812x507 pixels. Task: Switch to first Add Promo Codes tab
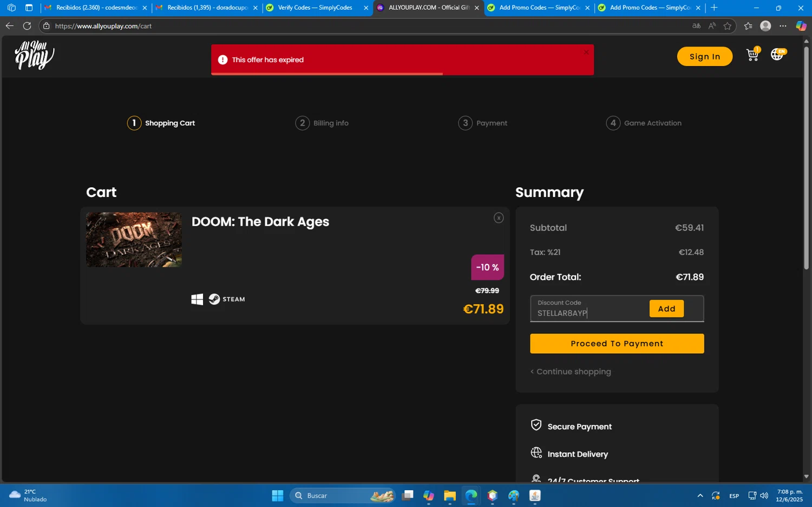click(x=539, y=8)
